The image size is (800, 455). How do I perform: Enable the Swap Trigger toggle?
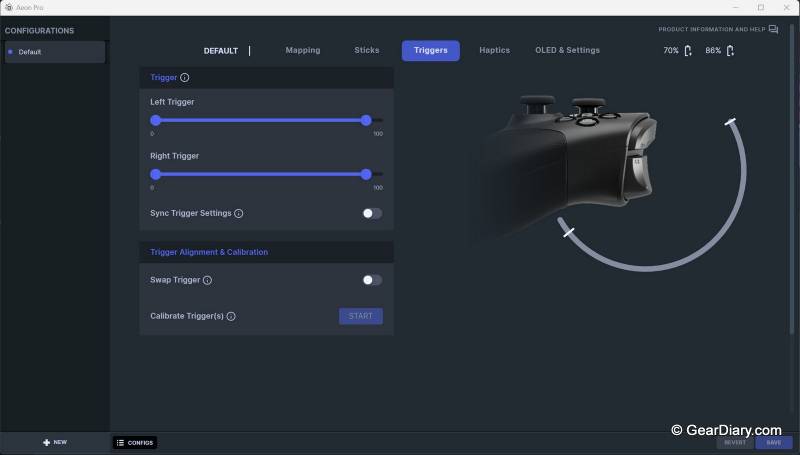coord(372,280)
